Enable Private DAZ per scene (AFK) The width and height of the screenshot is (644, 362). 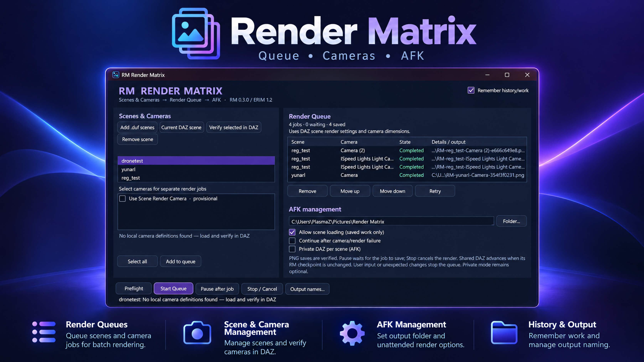tap(292, 249)
